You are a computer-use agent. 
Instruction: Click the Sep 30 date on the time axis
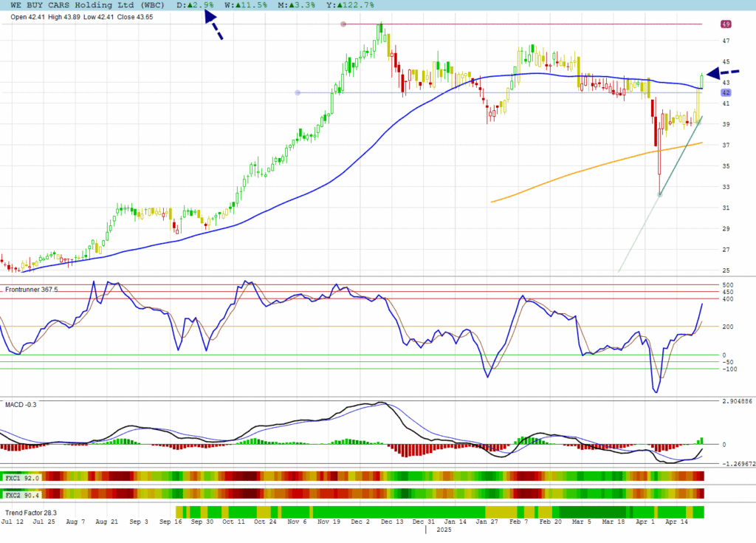pos(202,522)
